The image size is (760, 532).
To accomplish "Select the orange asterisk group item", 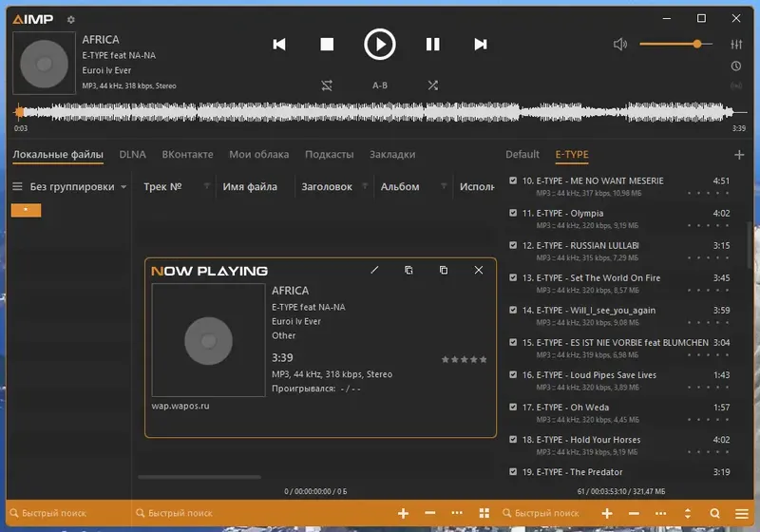I will (x=27, y=210).
